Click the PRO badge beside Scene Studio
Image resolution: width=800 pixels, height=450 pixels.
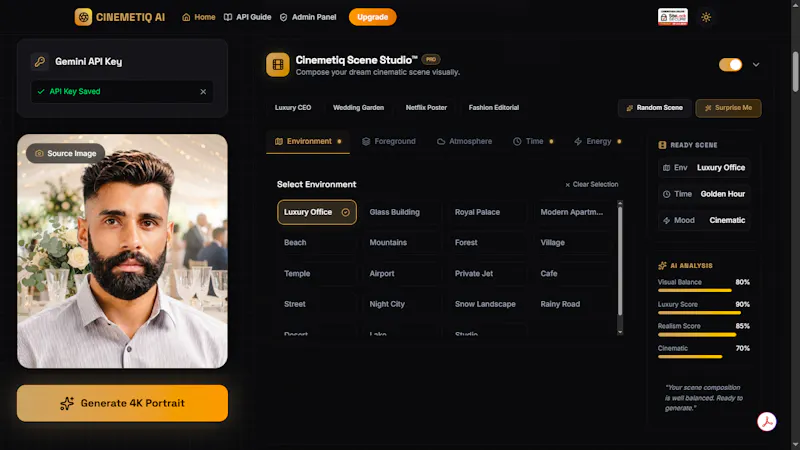[431, 60]
